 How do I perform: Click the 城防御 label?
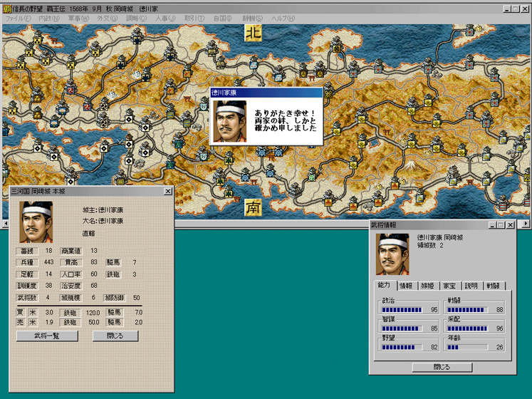115,298
